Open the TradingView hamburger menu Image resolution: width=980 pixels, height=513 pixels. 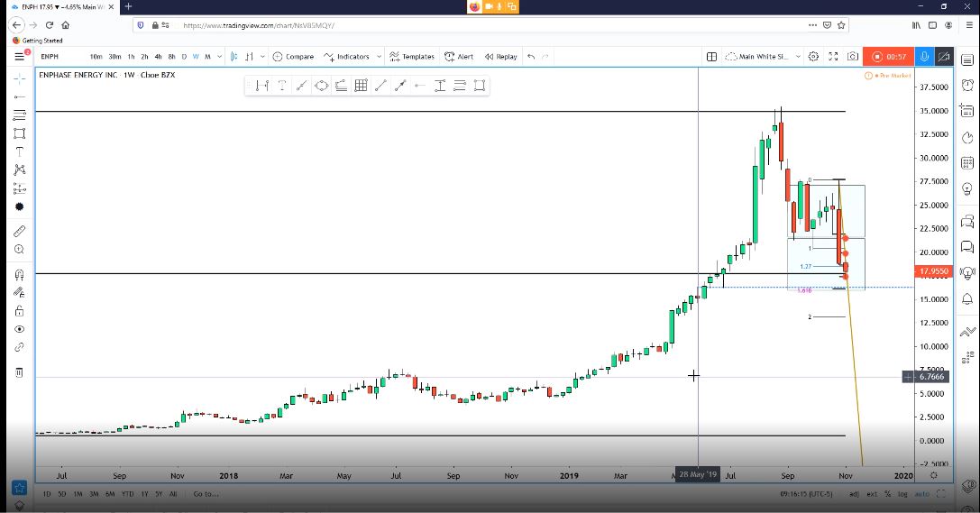coord(19,56)
